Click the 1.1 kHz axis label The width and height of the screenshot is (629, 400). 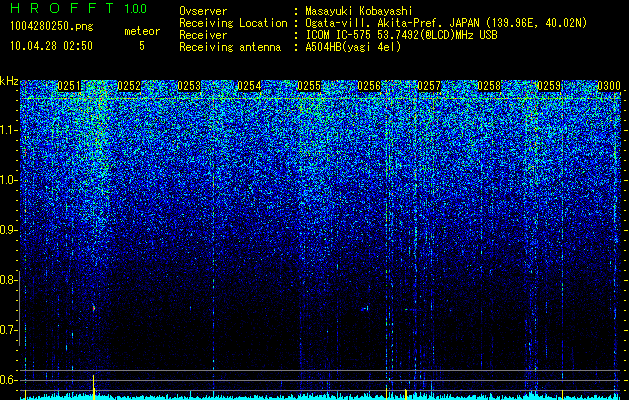(9, 130)
